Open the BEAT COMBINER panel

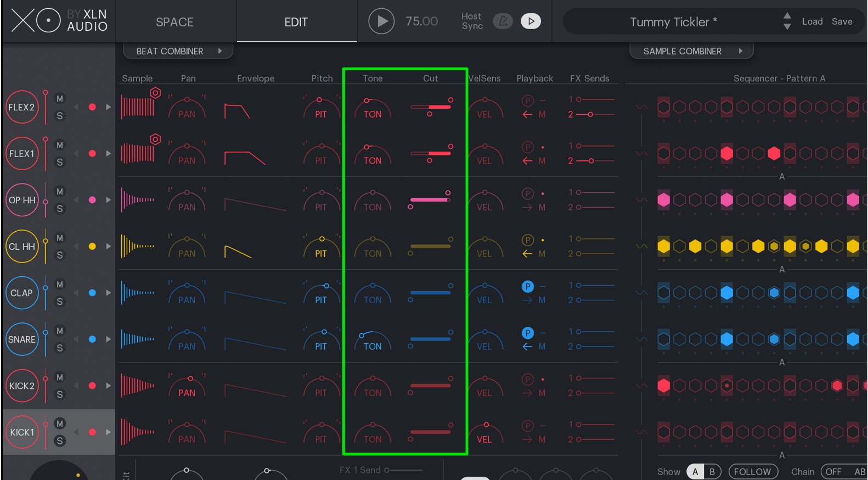coord(178,51)
